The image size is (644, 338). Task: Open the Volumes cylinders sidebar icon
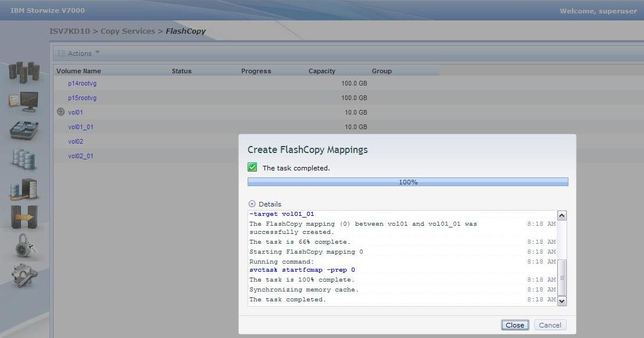point(23,159)
